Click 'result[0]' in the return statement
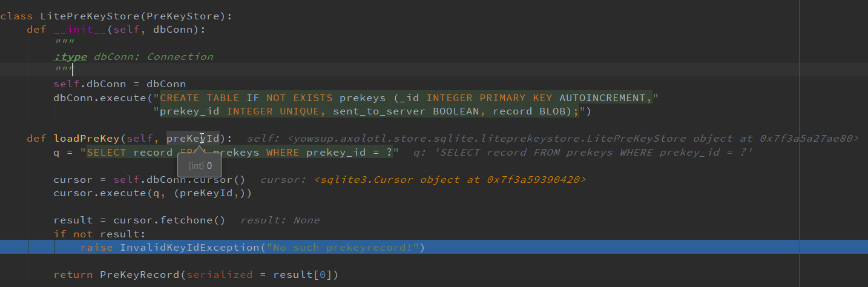 pyautogui.click(x=303, y=275)
